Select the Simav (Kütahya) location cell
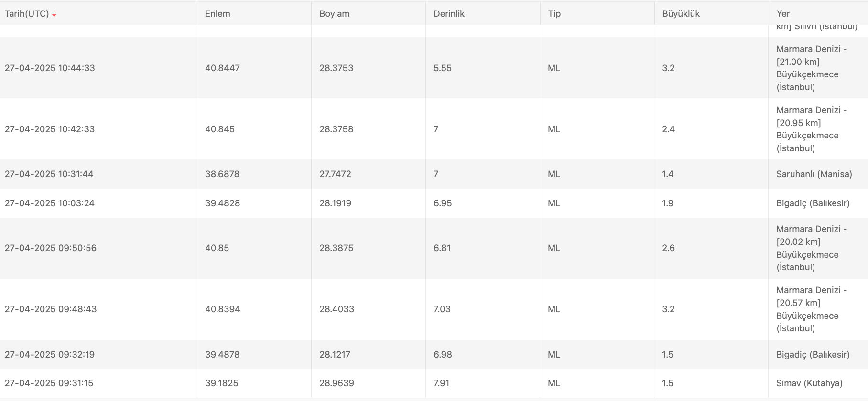The height and width of the screenshot is (401, 868). [809, 383]
